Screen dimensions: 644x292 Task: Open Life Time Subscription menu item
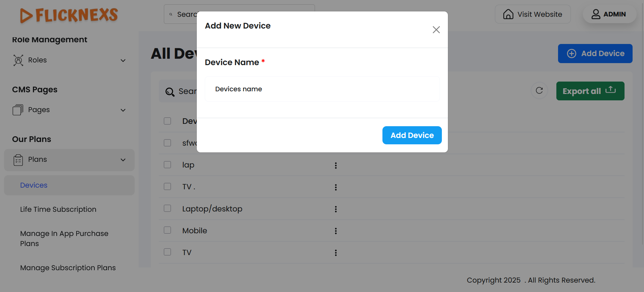[x=58, y=209]
